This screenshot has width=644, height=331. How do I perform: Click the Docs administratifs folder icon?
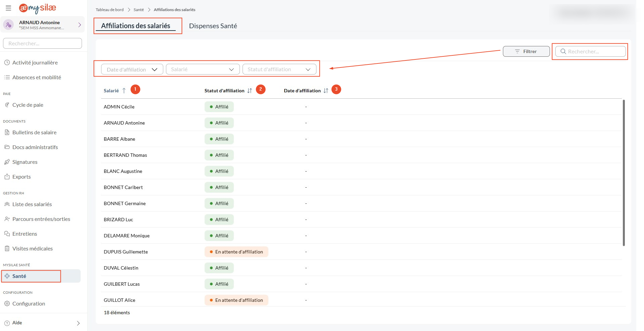(7, 147)
